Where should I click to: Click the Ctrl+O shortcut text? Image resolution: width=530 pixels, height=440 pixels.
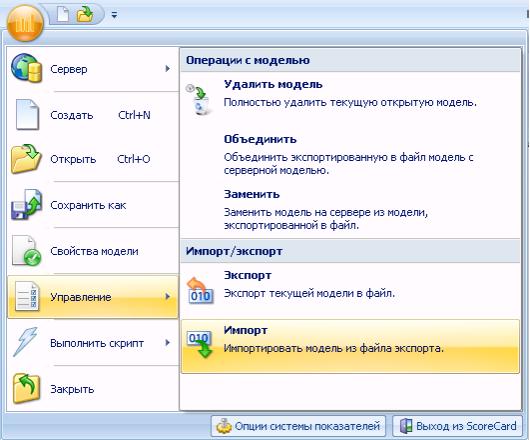[134, 159]
